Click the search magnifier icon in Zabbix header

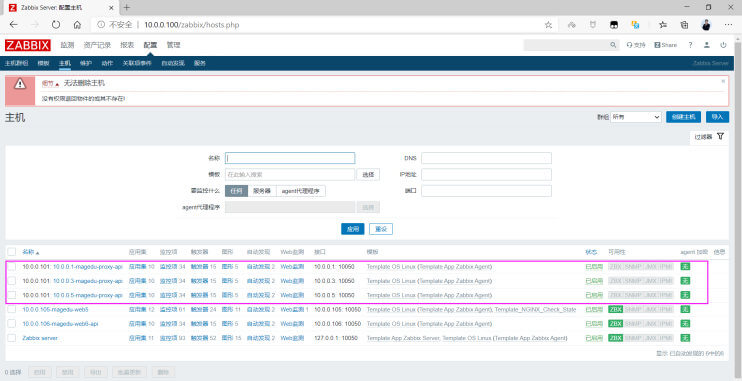pyautogui.click(x=613, y=45)
